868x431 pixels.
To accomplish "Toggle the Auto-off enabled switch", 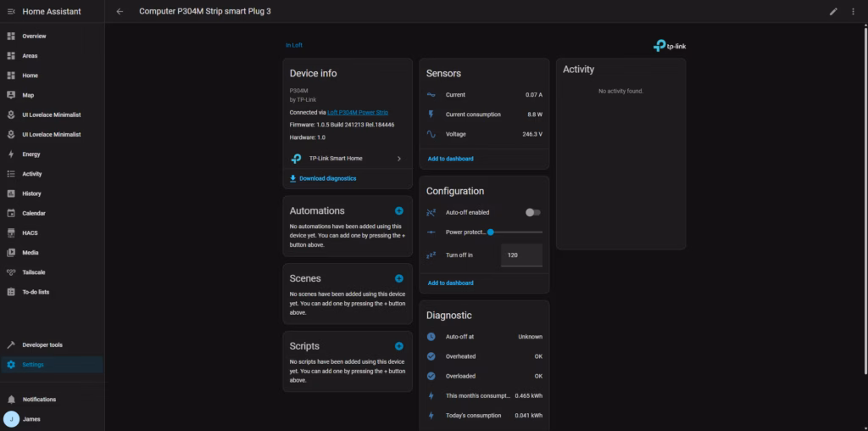I will click(532, 212).
